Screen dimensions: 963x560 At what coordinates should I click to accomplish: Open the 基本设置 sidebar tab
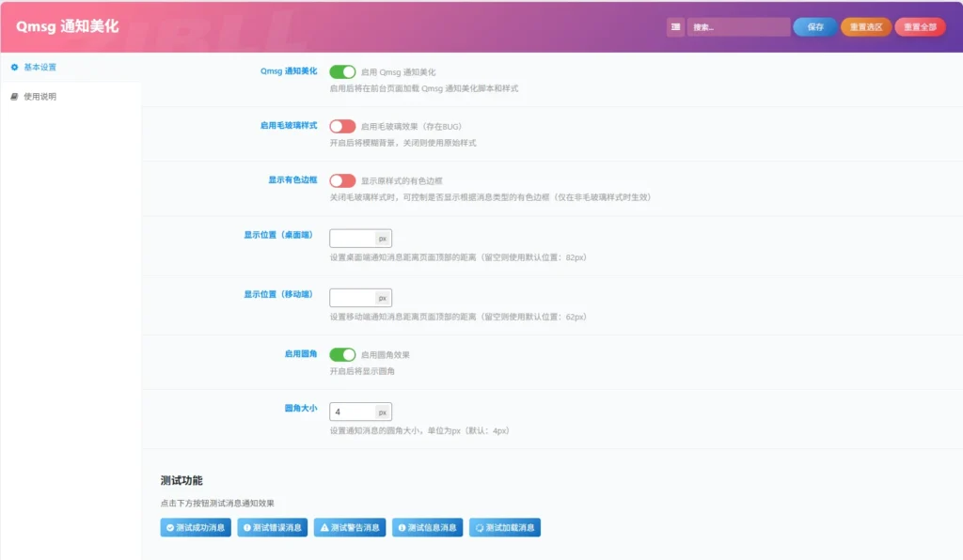(x=39, y=67)
